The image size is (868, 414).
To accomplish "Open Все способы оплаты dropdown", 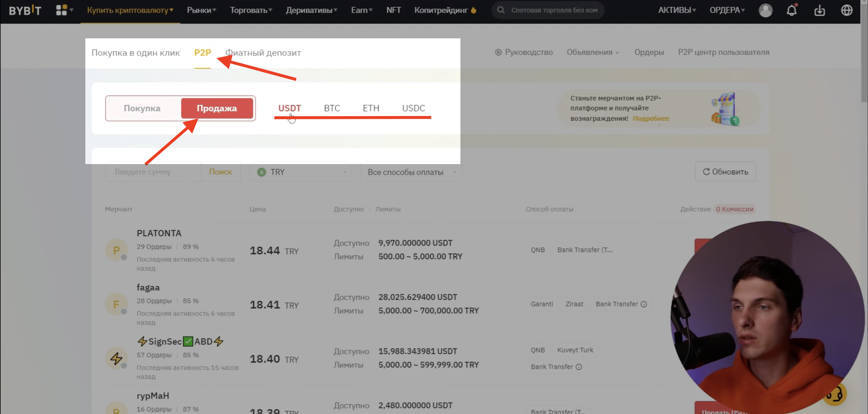I will (x=411, y=172).
